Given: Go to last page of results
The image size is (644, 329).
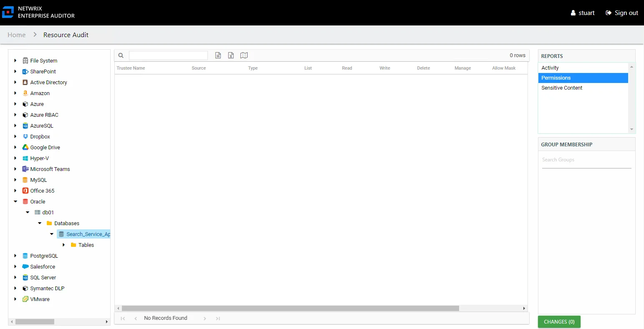Looking at the screenshot, I should tap(218, 318).
